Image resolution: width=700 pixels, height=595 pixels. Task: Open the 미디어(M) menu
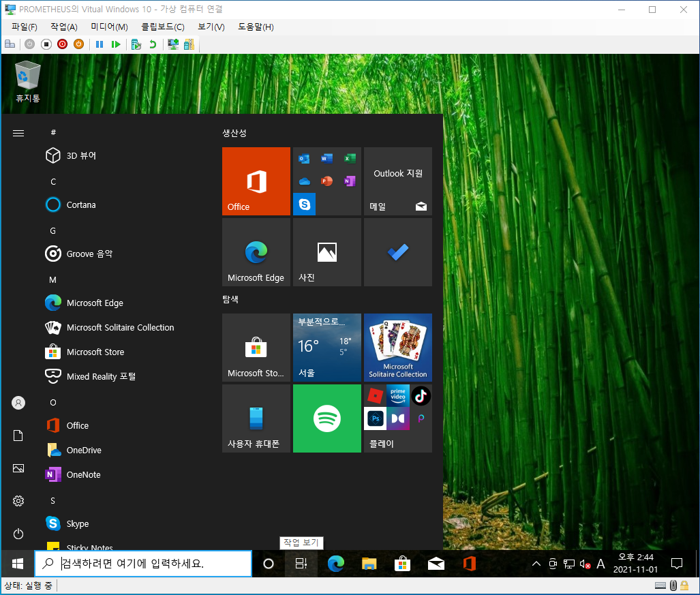(109, 27)
